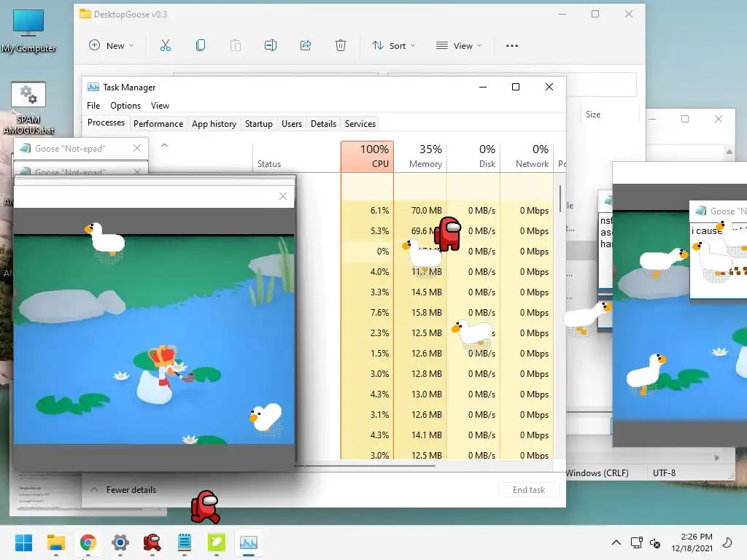This screenshot has width=747, height=560.
Task: Open the SPAM AMOGUS.bat desktop file
Action: (x=28, y=108)
